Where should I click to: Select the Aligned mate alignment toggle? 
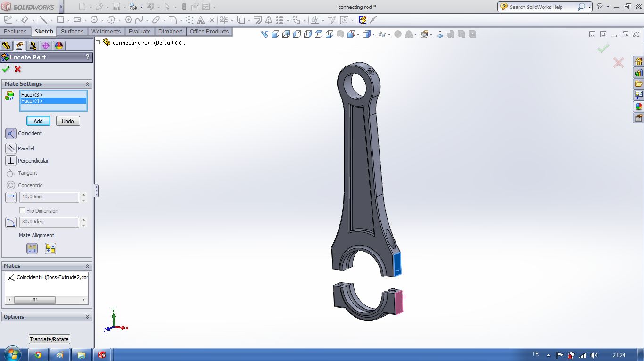[x=32, y=248]
